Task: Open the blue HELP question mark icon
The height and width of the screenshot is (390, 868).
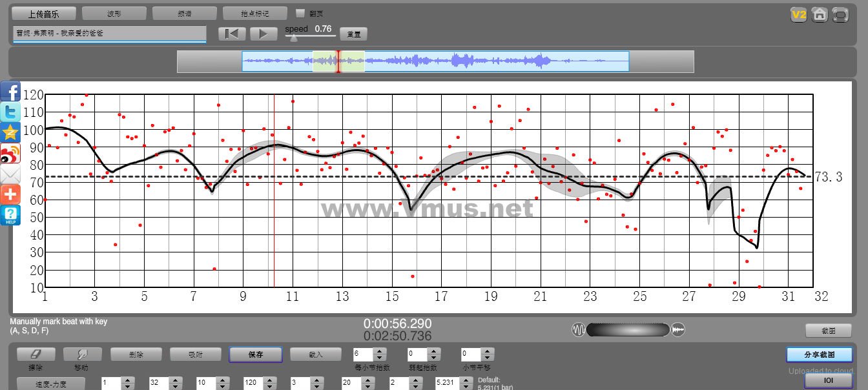Action: (x=10, y=215)
